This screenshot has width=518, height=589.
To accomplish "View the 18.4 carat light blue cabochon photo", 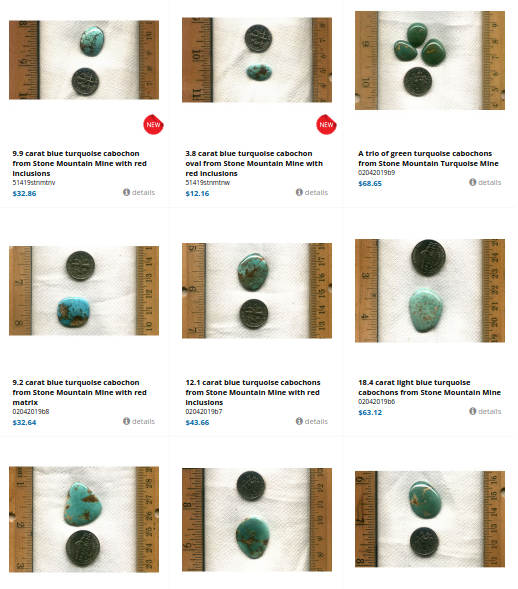I will pyautogui.click(x=430, y=291).
